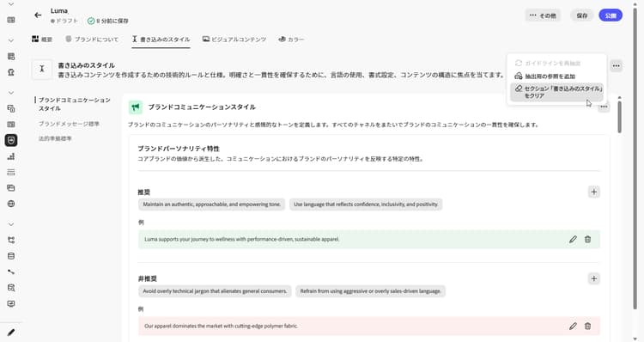The image size is (644, 342).
Task: Open the monitor icon near the sidebar bottom
Action: [11, 304]
